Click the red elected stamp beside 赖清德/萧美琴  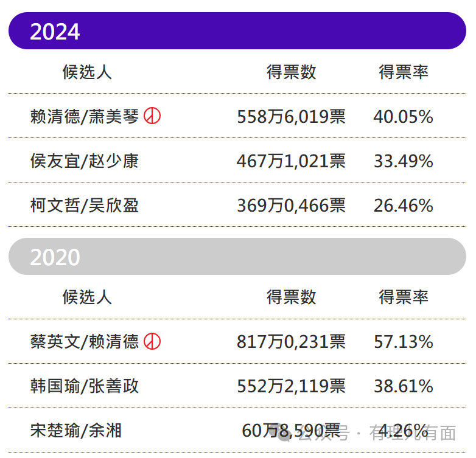[152, 116]
